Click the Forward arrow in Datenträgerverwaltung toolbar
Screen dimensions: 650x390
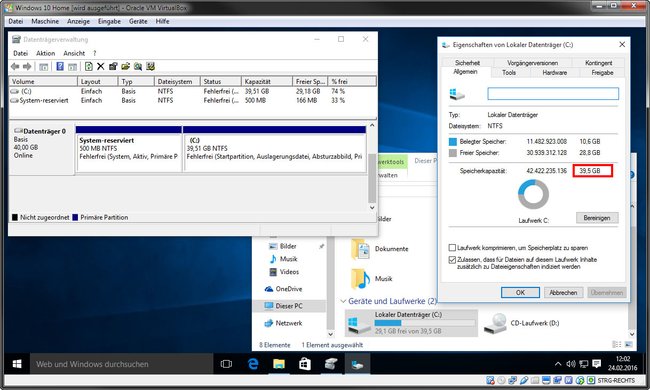pos(27,66)
